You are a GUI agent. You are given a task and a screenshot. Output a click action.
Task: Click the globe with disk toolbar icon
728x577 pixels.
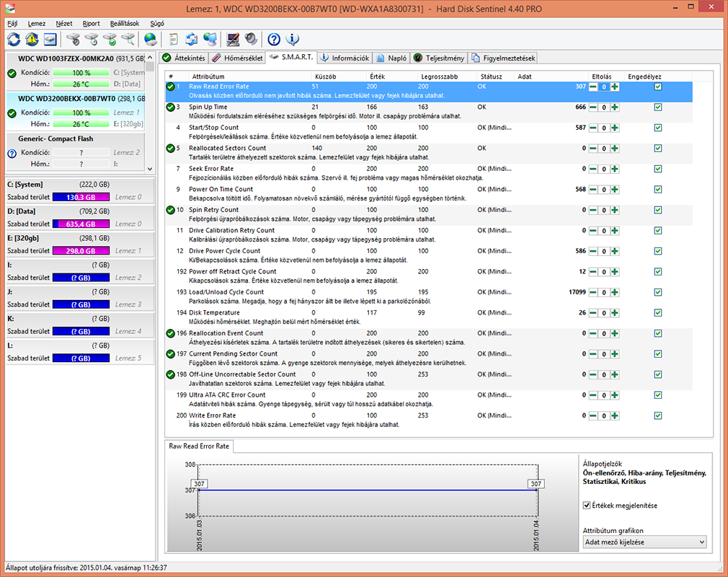click(150, 40)
